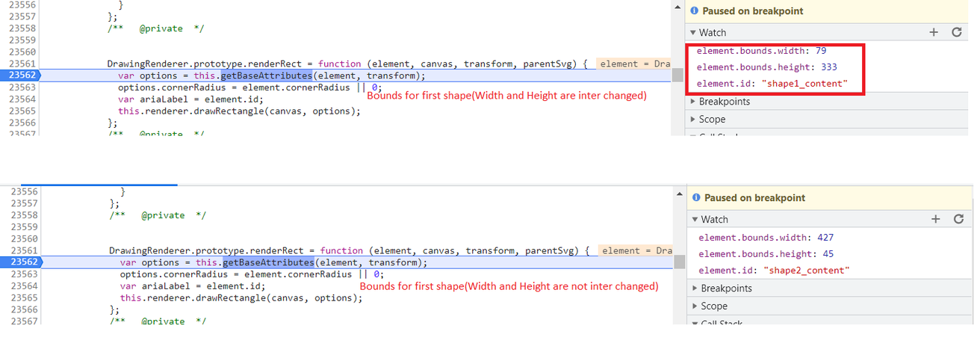980x352 pixels.
Task: Click code scrollbar thumb left of shape1_content panel
Action: coord(677,75)
